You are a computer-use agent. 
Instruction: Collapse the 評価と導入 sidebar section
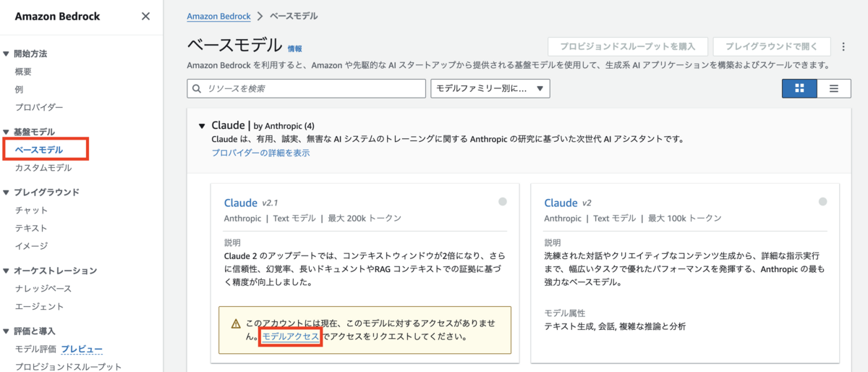tap(7, 331)
